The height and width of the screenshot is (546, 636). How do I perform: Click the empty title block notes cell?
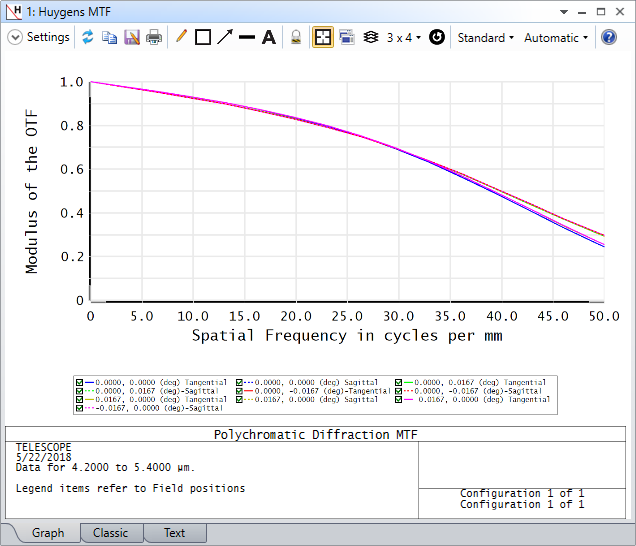coord(522,465)
